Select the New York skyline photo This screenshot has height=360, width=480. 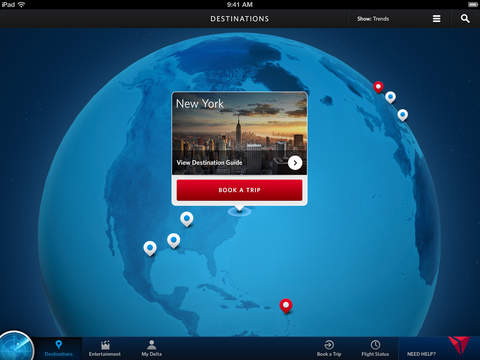pos(239,133)
